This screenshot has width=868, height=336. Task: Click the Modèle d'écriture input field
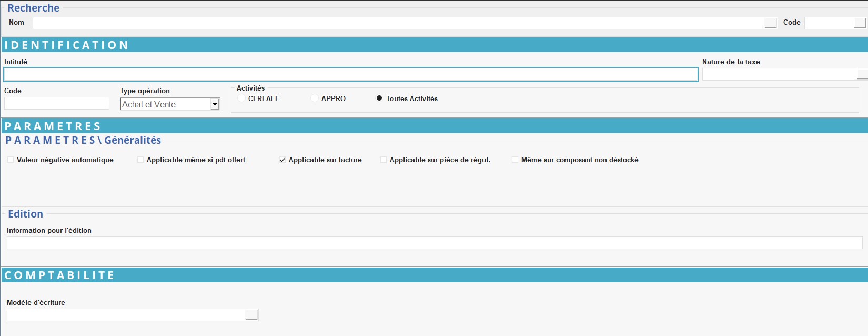126,315
